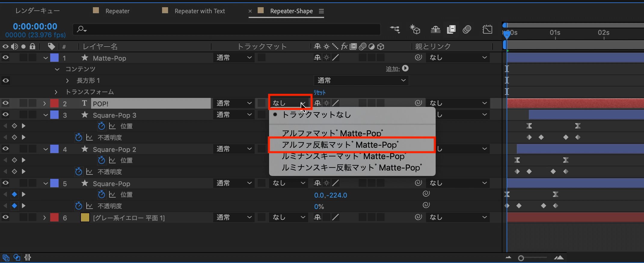Open blend mode dropdown for 長方形 1
The image size is (644, 263).
(x=361, y=80)
